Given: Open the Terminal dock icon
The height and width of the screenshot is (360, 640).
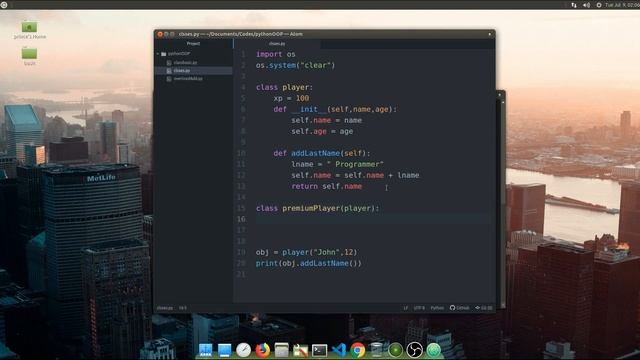Looking at the screenshot, I should (320, 350).
